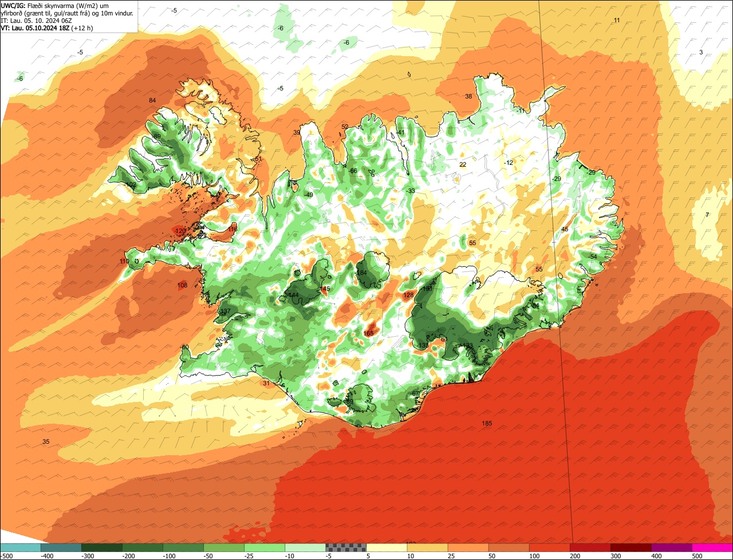Click the 500 legend scale label
This screenshot has height=560, width=733.
click(x=696, y=556)
